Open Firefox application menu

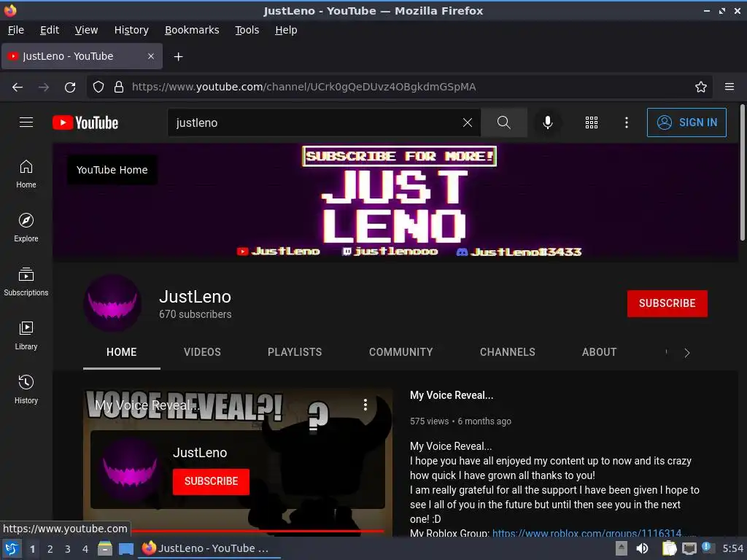pyautogui.click(x=729, y=87)
